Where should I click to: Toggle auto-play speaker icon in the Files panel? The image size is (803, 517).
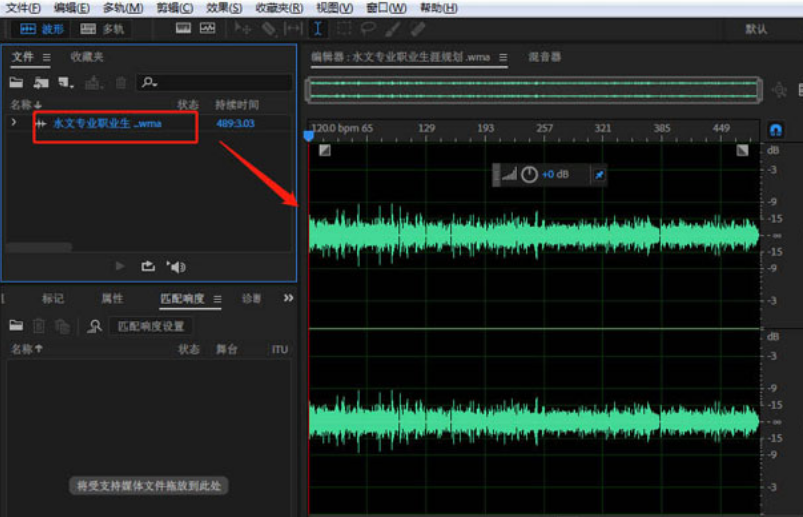click(176, 267)
